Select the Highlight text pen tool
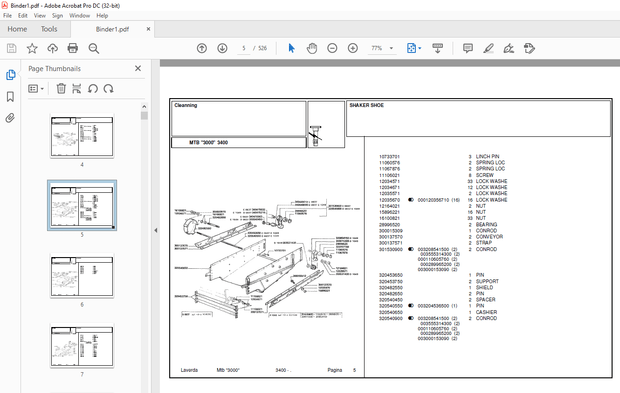The width and height of the screenshot is (620, 393). [488, 49]
